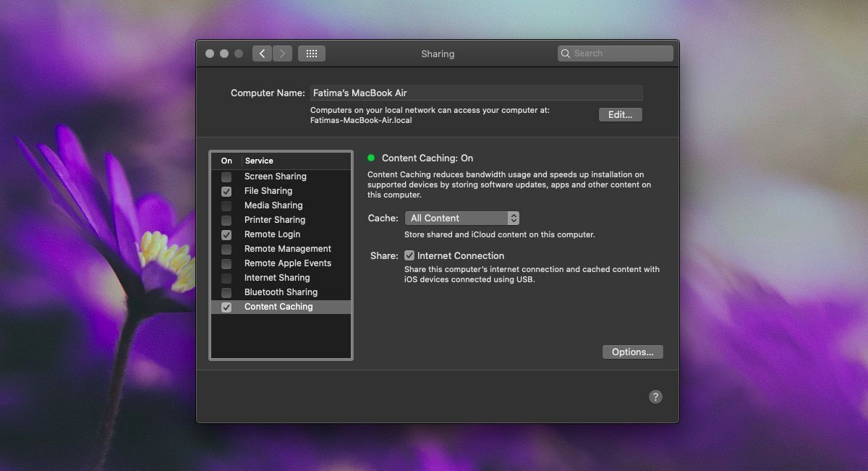Select the Printer Sharing service row
This screenshot has width=868, height=471.
pyautogui.click(x=281, y=220)
